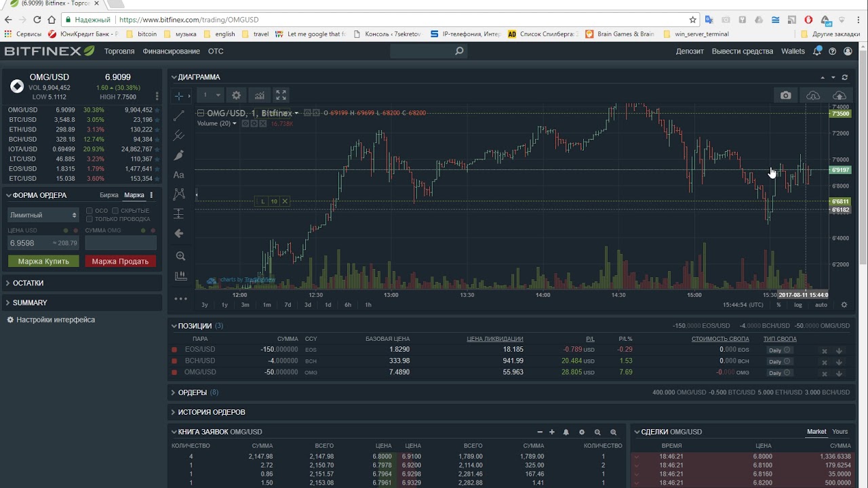Enable the OCO checkbox
Viewport: 868px width, 488px height.
pyautogui.click(x=90, y=211)
